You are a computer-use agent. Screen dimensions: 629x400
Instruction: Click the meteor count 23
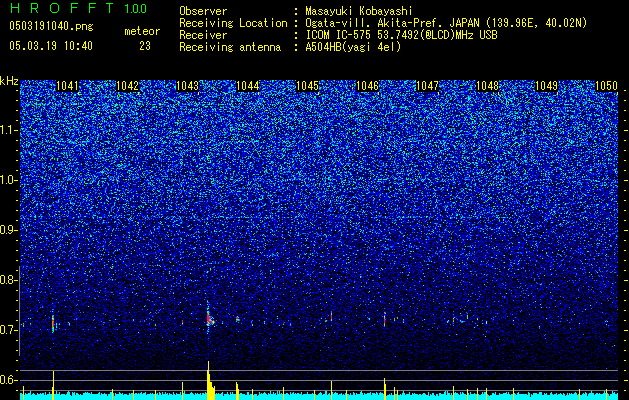tap(145, 46)
